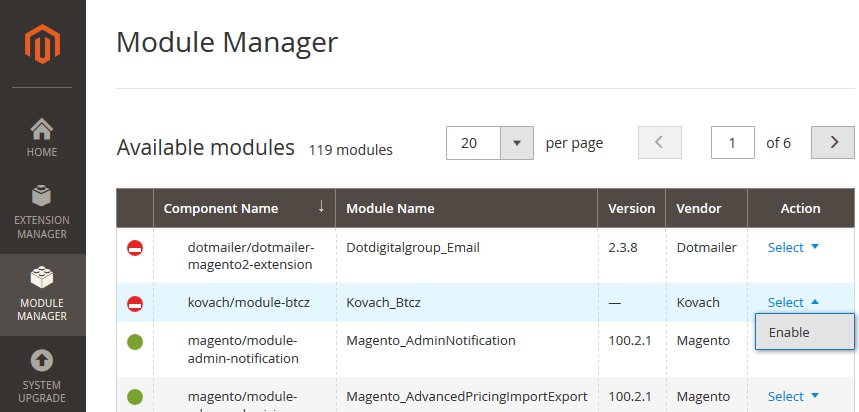Click Kovach vendor cell
Image resolution: width=859 pixels, height=412 pixels.
(698, 302)
